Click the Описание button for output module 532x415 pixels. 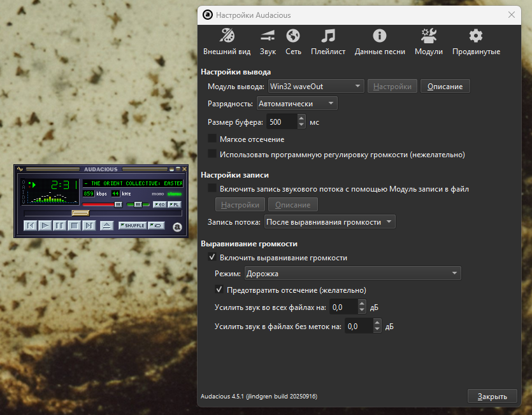(445, 86)
